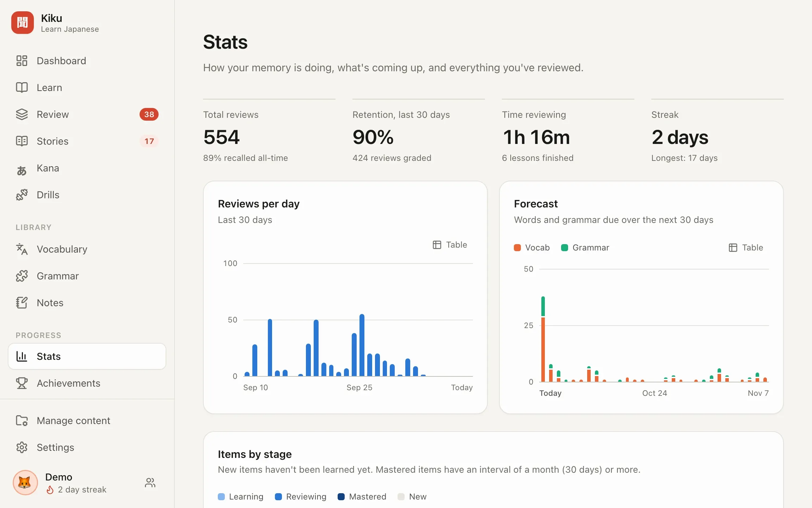
Task: Toggle the Vocab legend in Forecast
Action: coord(532,248)
